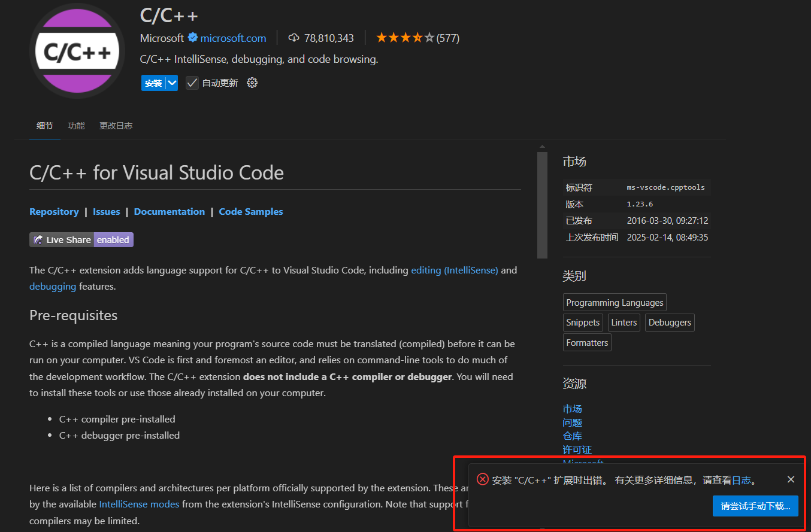
Task: Open the 问题 resource link
Action: 572,422
